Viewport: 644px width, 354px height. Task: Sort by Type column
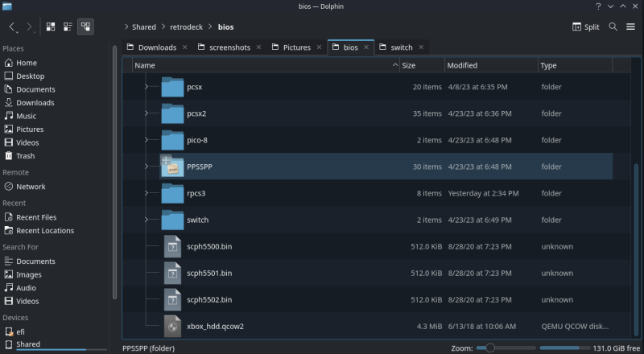[575, 65]
